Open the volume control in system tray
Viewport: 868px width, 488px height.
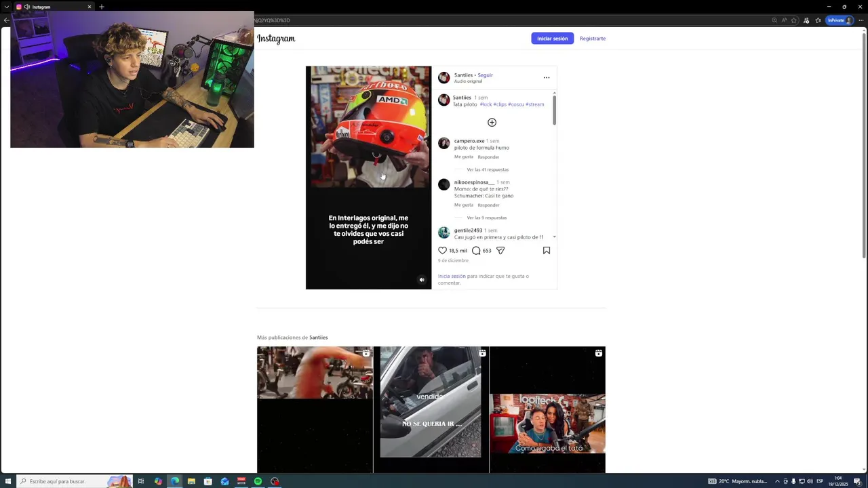(810, 481)
